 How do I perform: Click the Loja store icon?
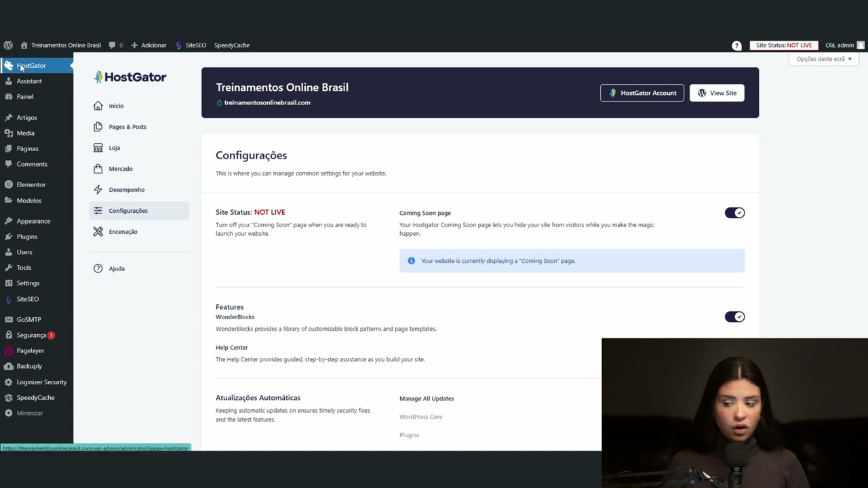click(98, 148)
